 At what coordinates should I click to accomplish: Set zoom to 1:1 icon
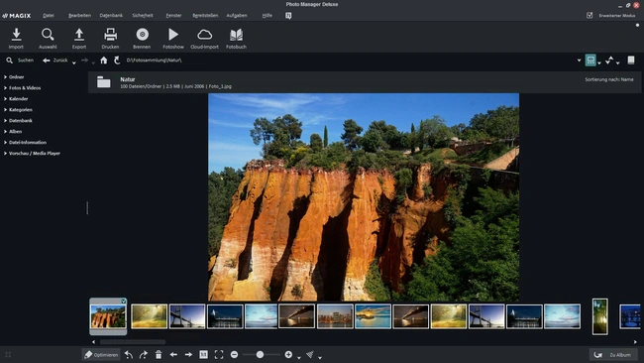(203, 354)
